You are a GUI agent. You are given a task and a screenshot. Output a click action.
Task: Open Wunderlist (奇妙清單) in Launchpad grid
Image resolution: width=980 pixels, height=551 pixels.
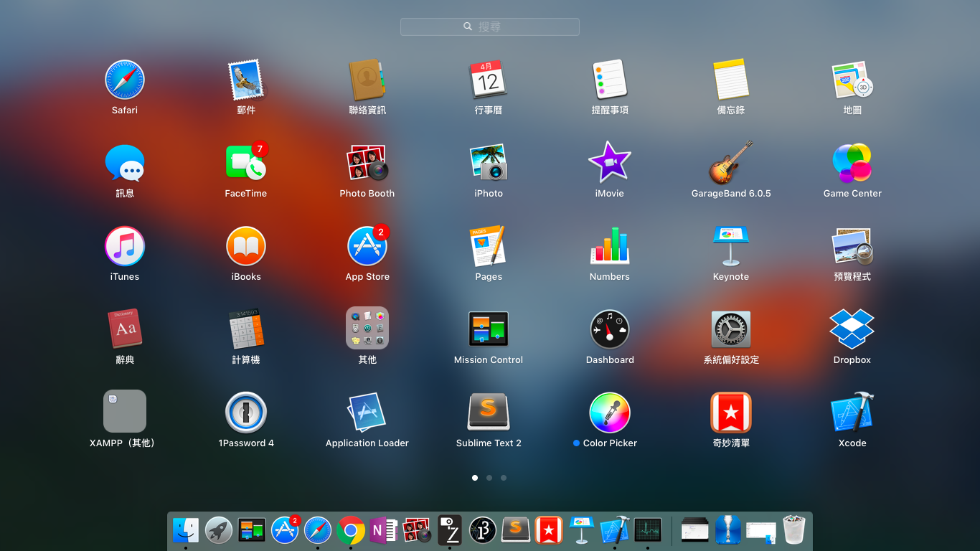[731, 413]
